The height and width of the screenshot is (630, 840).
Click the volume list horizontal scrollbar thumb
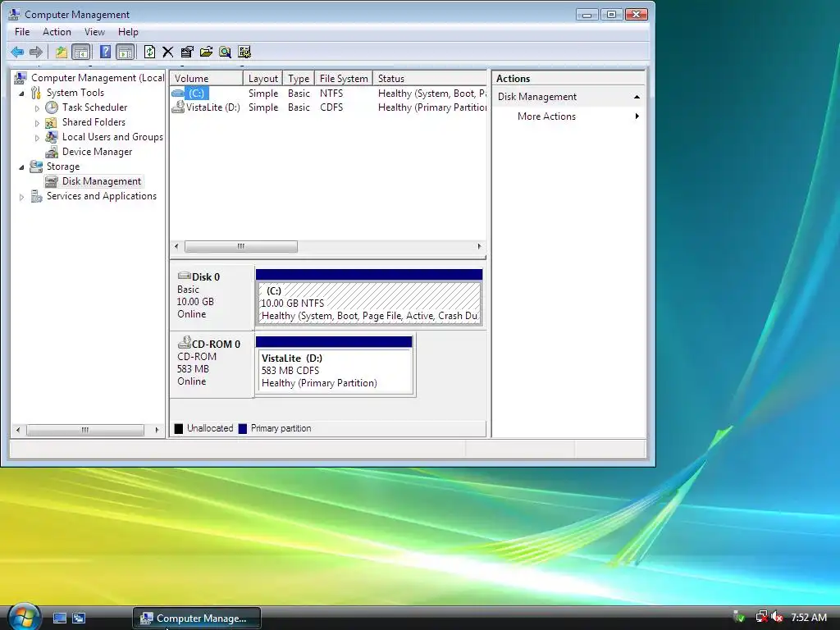coord(241,246)
